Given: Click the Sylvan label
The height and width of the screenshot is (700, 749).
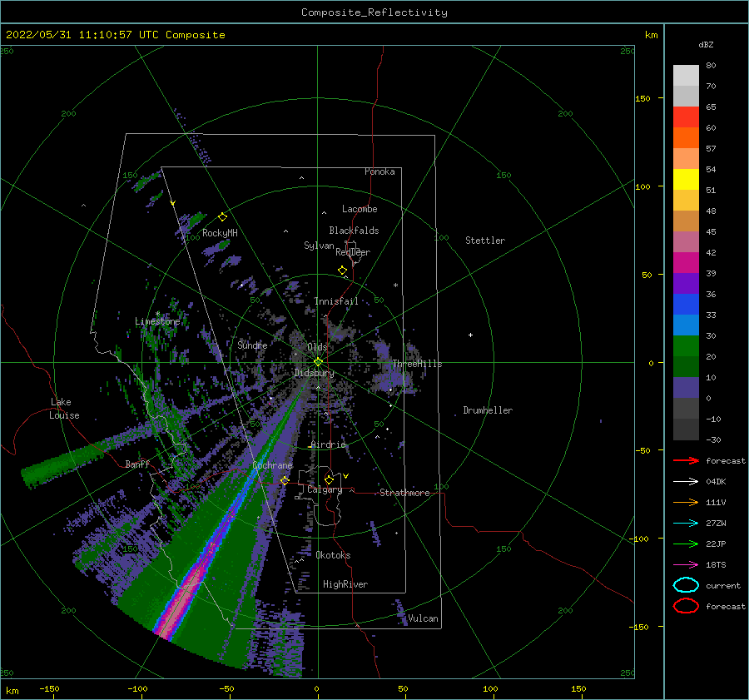Looking at the screenshot, I should click(319, 246).
